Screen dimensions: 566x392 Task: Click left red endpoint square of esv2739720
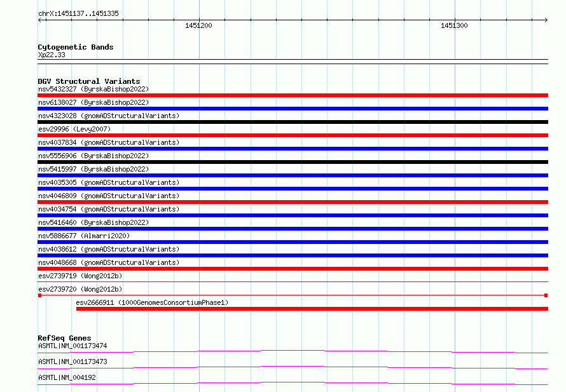click(x=39, y=295)
